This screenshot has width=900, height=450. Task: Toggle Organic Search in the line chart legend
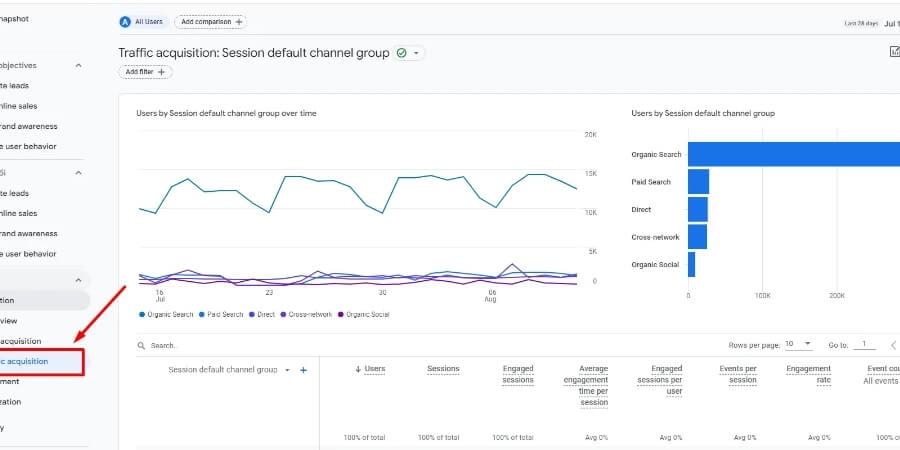166,315
